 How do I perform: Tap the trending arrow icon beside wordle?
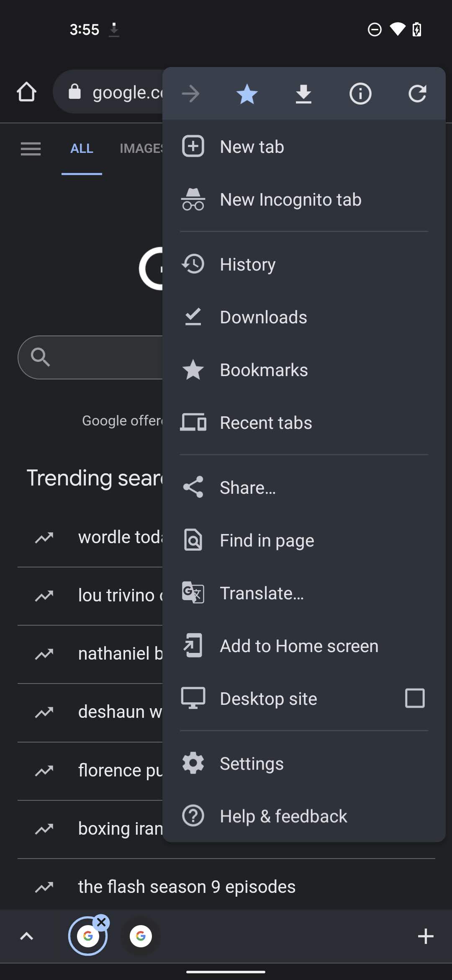point(44,538)
